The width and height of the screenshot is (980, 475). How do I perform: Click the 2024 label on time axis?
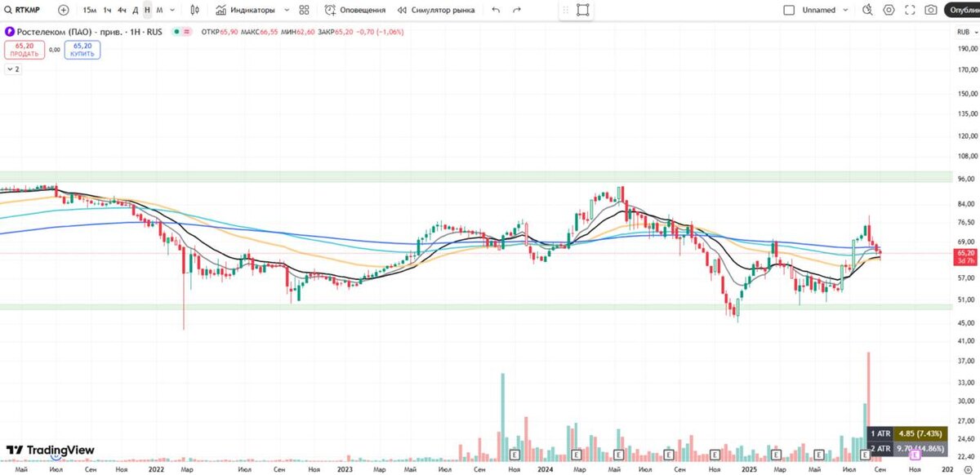coord(546,469)
